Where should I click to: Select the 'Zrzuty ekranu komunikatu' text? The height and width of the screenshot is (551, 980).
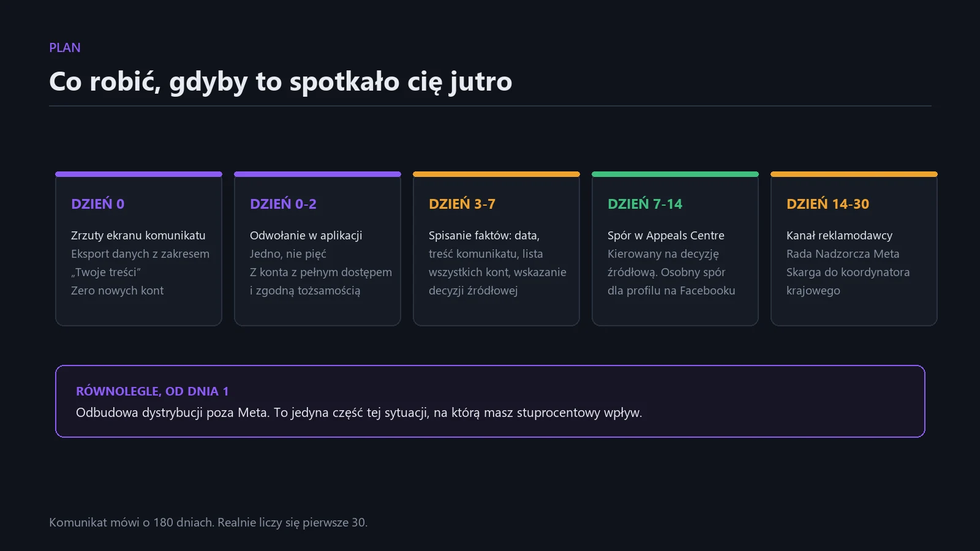[x=138, y=236]
